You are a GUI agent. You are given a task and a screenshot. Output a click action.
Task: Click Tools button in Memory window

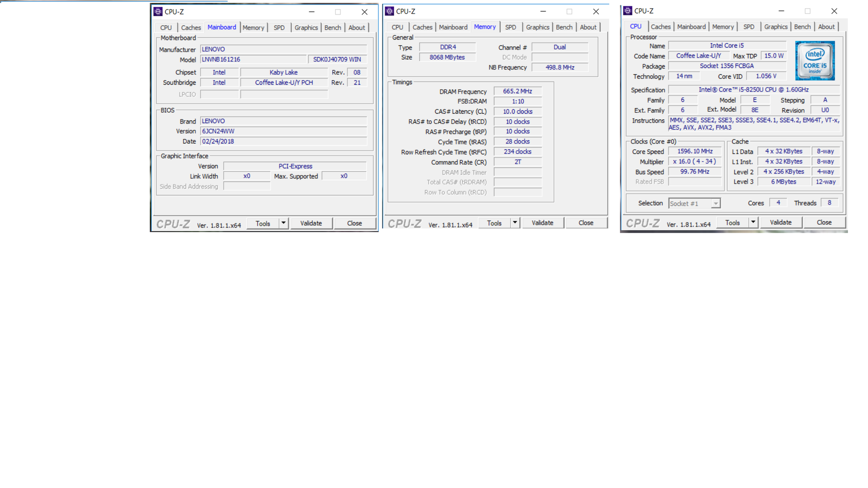(494, 223)
